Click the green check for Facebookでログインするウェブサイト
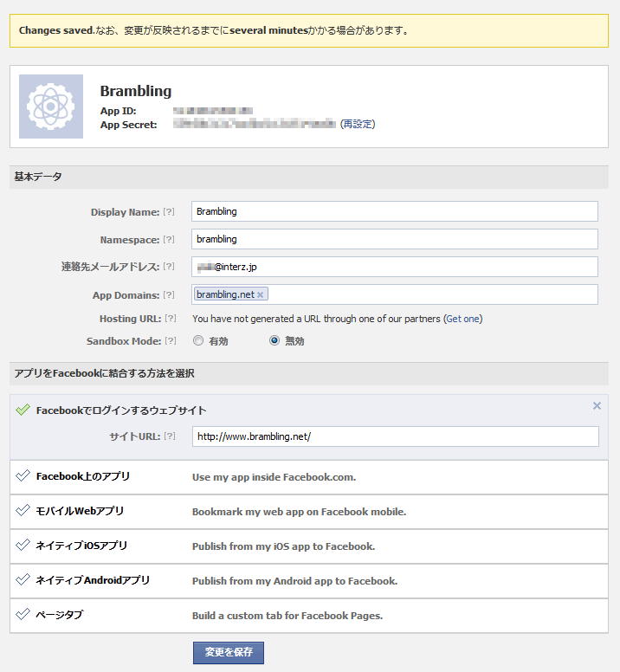Viewport: 620px width, 672px height. (x=23, y=410)
